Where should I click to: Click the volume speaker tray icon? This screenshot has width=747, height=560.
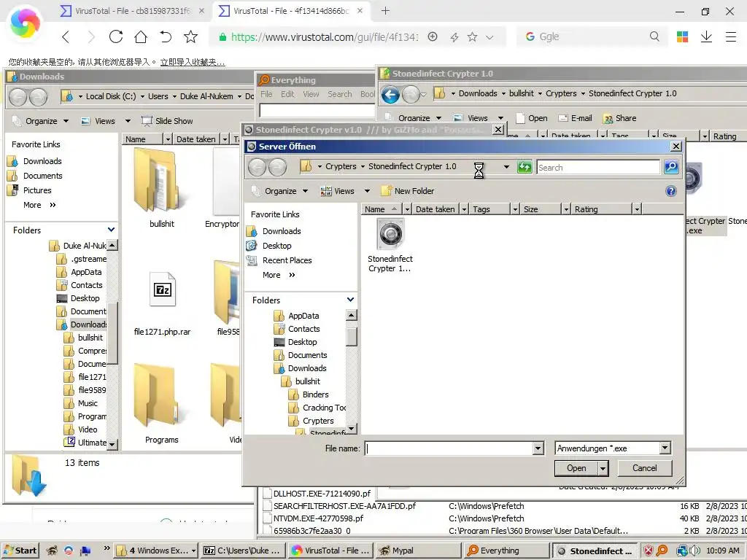[x=694, y=551]
